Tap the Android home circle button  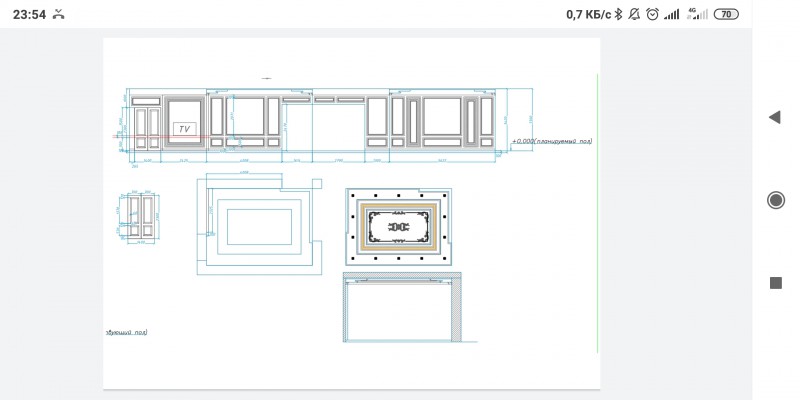click(x=776, y=200)
